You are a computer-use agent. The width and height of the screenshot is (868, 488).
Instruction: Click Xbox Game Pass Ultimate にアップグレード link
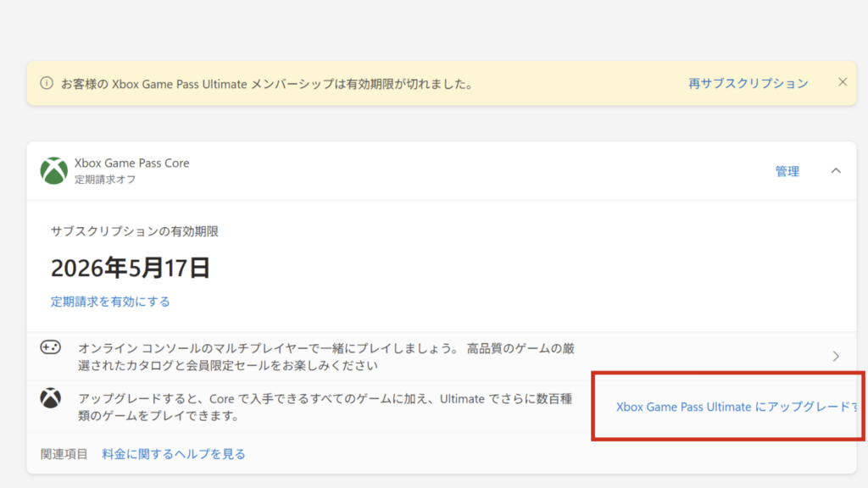(737, 407)
